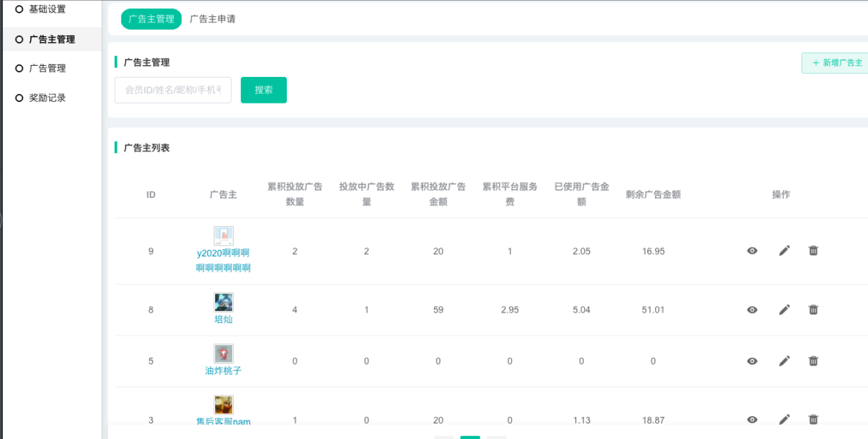868x439 pixels.
Task: Delete the 油炸桃子 advertiser row
Action: (813, 361)
